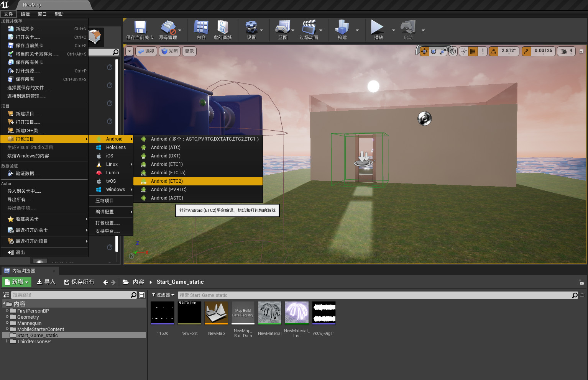588x380 pixels.
Task: Click the Import (导入) button
Action: pos(46,282)
